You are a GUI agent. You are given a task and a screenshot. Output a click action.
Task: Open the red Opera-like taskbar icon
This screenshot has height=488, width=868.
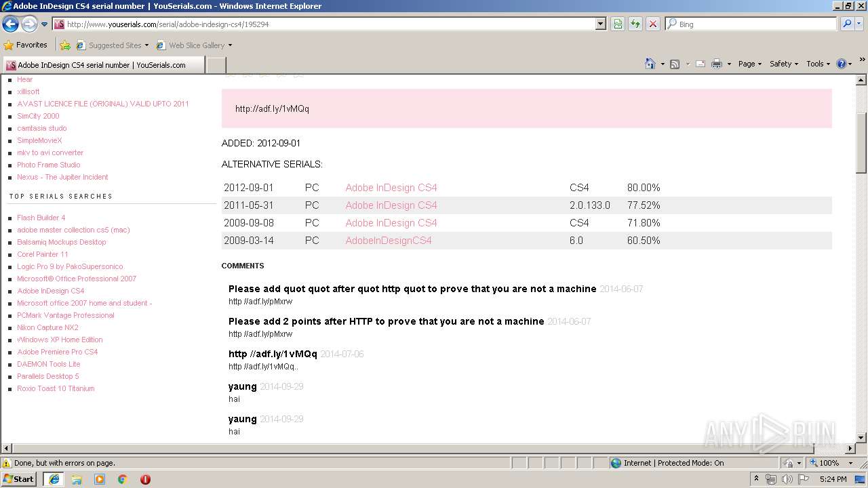(145, 479)
